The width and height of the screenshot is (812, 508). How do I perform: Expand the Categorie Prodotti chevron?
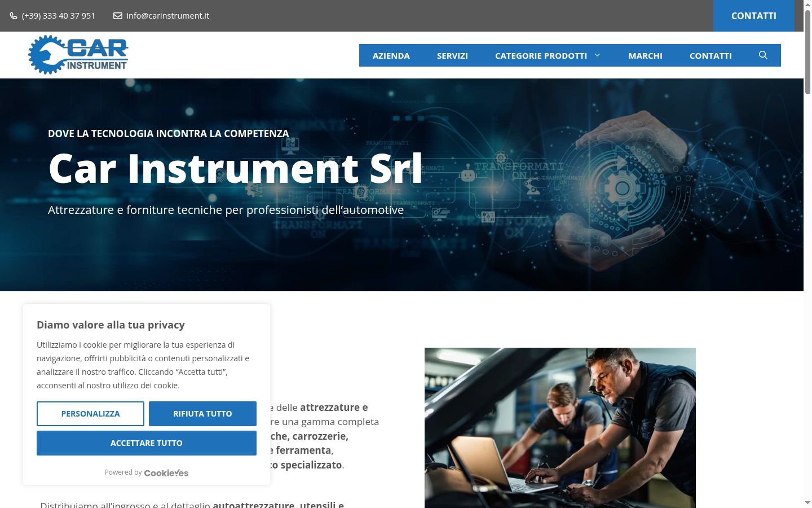point(598,55)
